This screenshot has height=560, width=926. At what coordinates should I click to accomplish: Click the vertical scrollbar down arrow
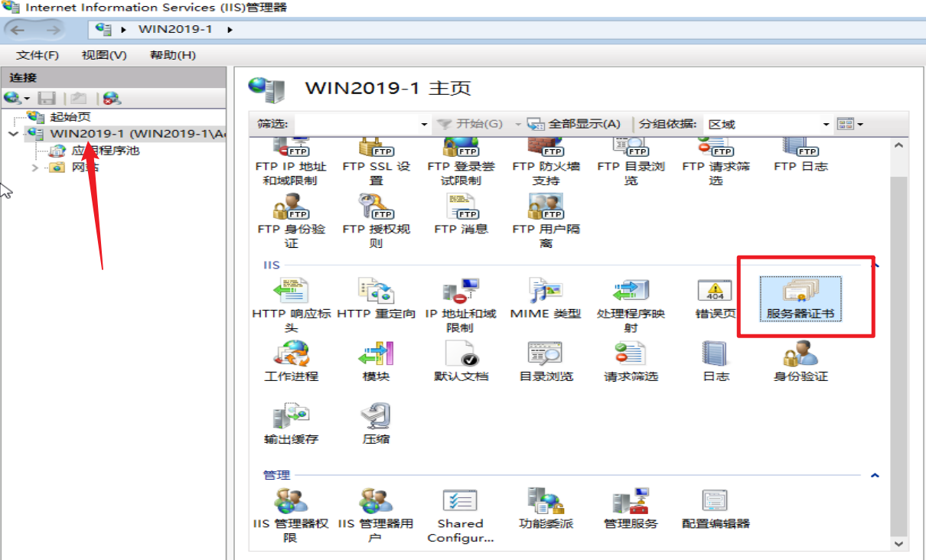coord(899,542)
